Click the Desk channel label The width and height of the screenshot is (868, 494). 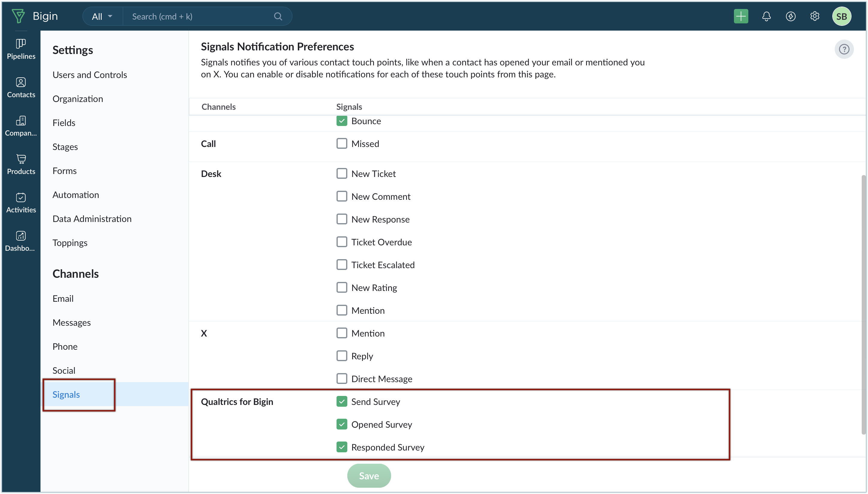[x=211, y=173]
